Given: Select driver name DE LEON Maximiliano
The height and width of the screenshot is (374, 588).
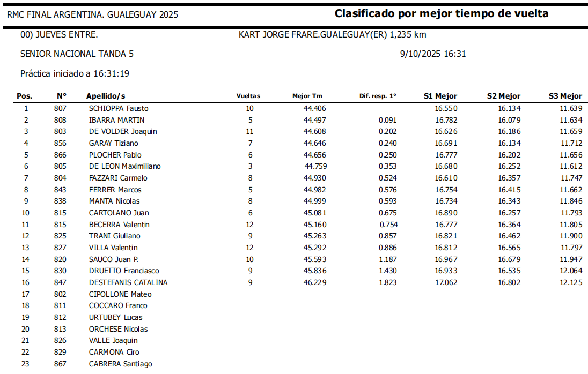Looking at the screenshot, I should [x=124, y=166].
